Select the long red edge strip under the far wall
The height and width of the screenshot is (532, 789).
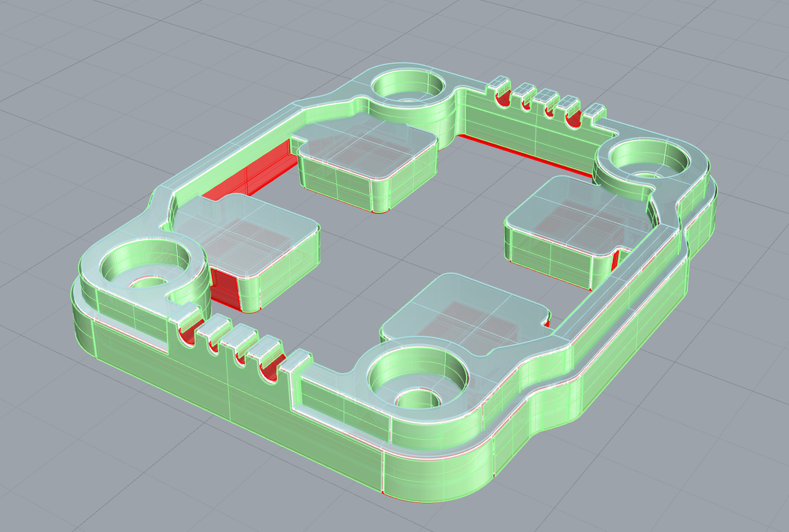[x=526, y=156]
